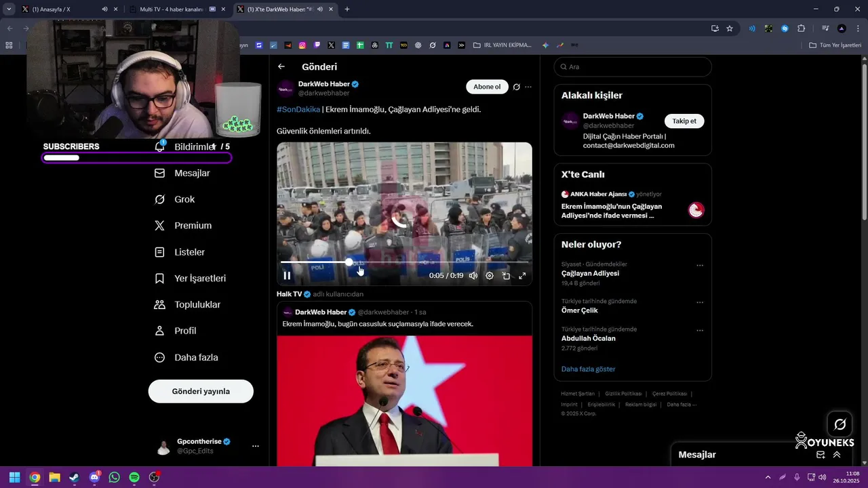The image size is (868, 488).
Task: Open the Halk TV profile link
Action: coord(289,294)
